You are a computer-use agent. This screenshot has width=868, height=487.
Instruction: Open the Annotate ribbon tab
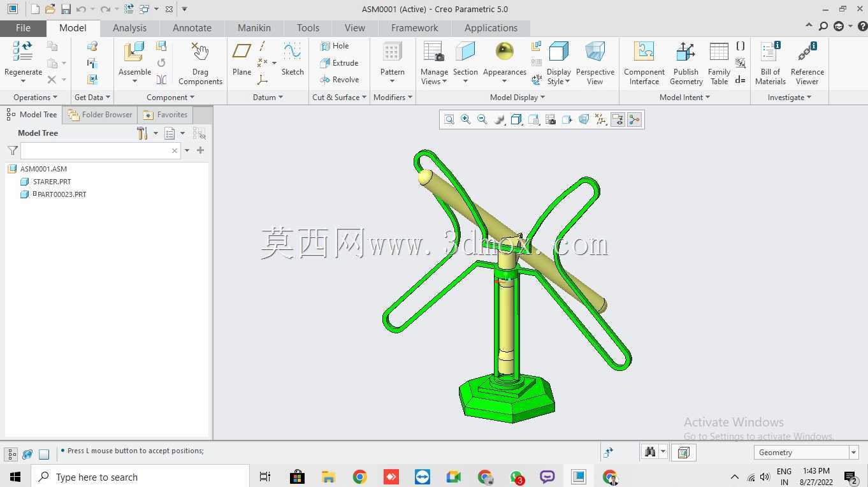pyautogui.click(x=192, y=28)
